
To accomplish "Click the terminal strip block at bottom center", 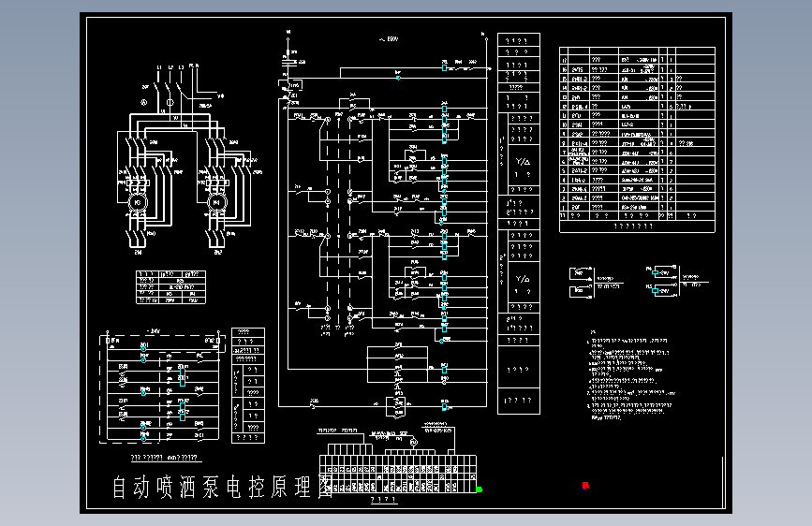I will (398, 474).
